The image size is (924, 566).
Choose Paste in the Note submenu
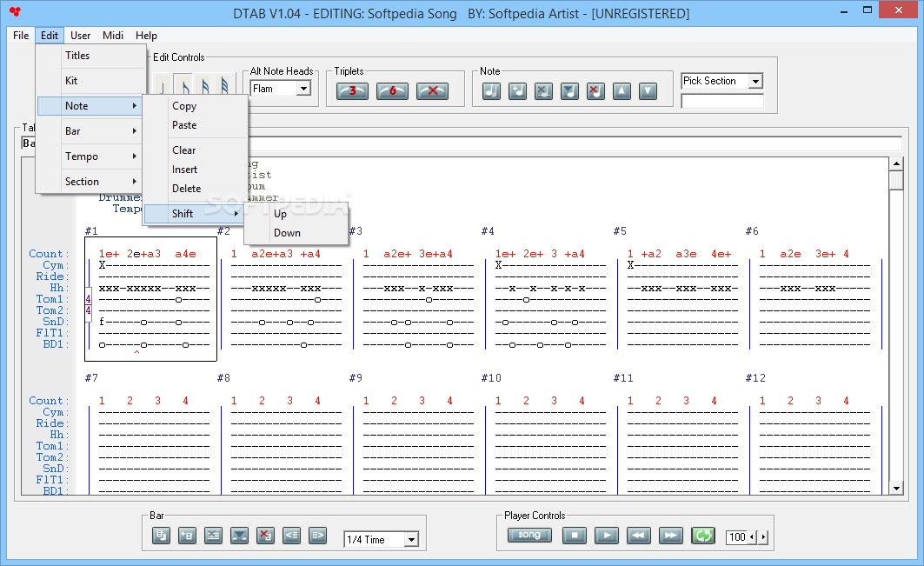tap(195, 125)
